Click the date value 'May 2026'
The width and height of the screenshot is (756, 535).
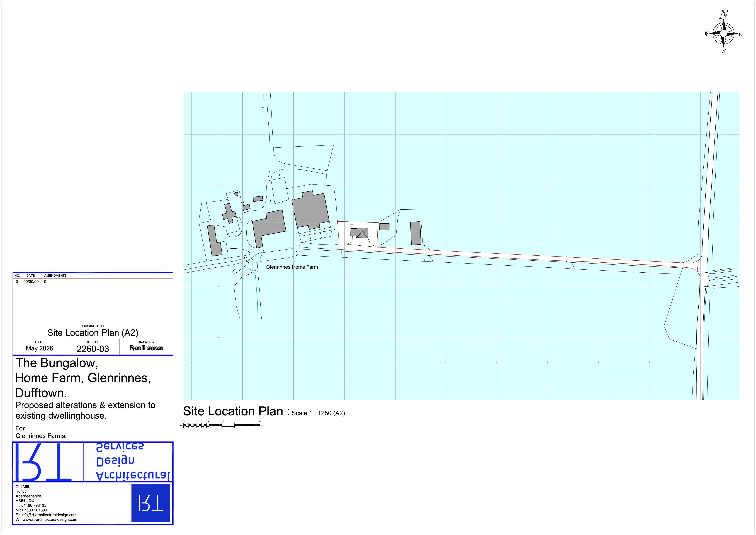click(39, 348)
